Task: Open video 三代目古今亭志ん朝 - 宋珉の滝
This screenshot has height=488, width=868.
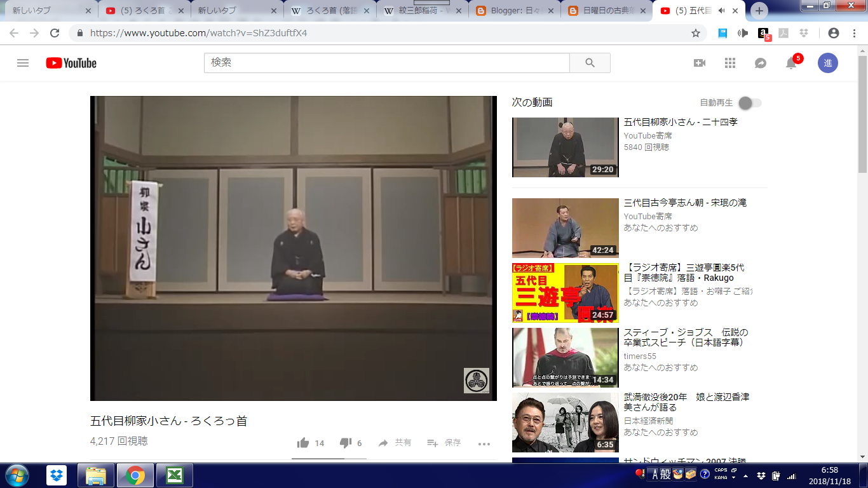Action: [685, 203]
